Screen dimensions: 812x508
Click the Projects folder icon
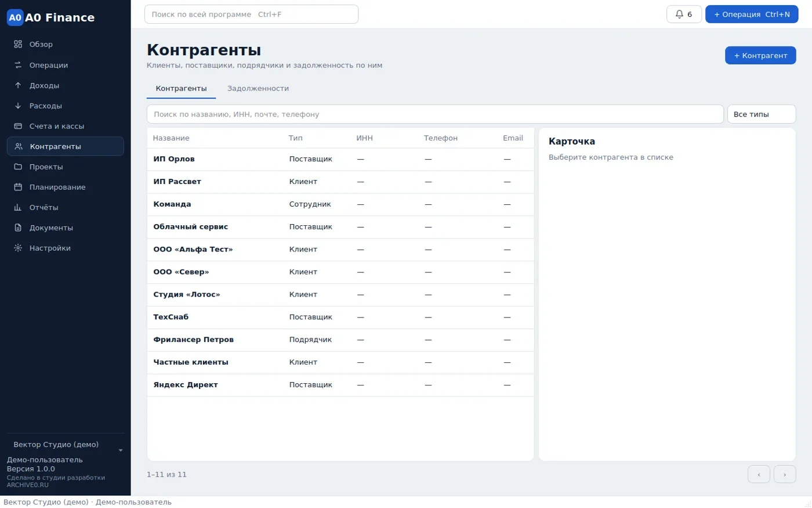point(18,167)
